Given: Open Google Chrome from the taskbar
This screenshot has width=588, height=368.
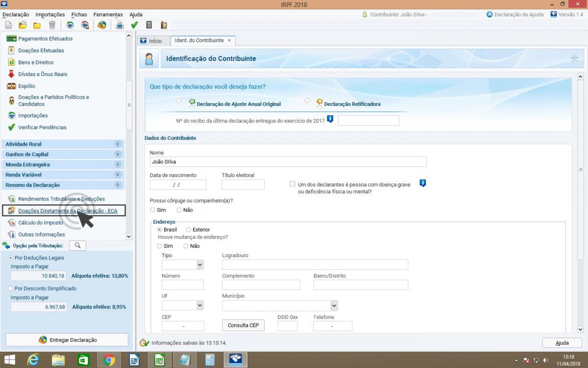Looking at the screenshot, I should coord(109,360).
